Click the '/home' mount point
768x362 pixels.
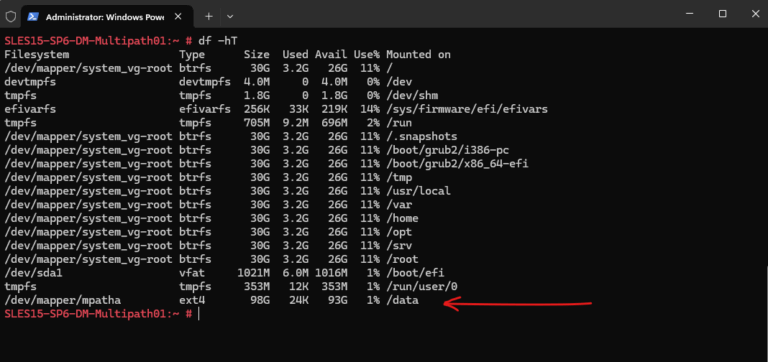[x=402, y=218]
